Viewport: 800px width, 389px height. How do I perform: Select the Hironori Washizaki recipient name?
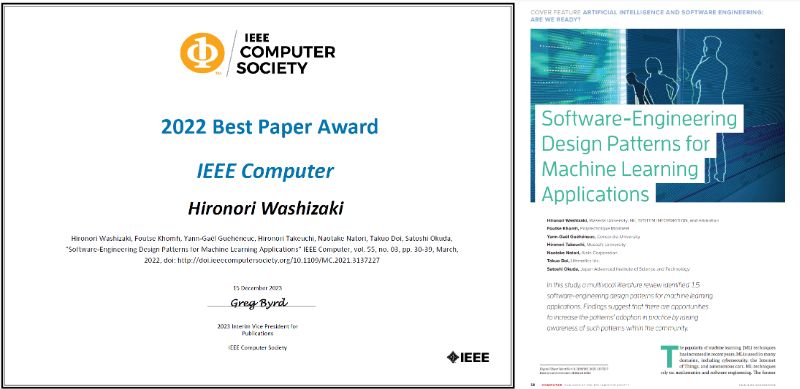266,208
